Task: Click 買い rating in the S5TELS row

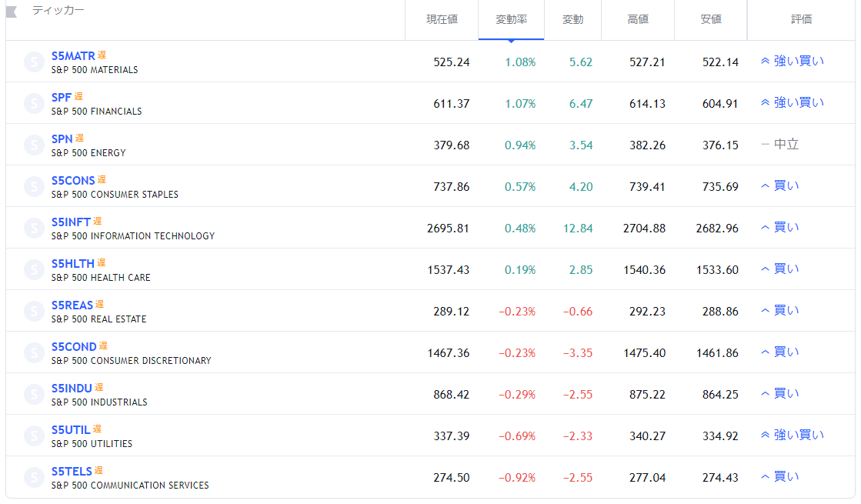Action: pyautogui.click(x=779, y=476)
